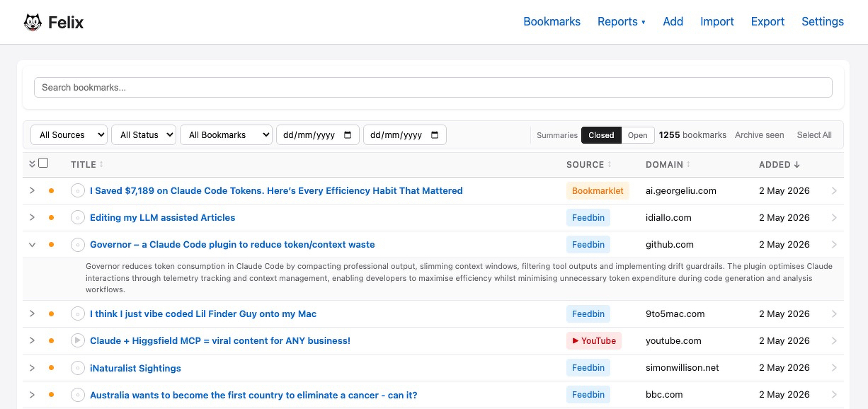Viewport: 868px width, 409px height.
Task: Open the Bookmarks nav item
Action: pos(552,21)
